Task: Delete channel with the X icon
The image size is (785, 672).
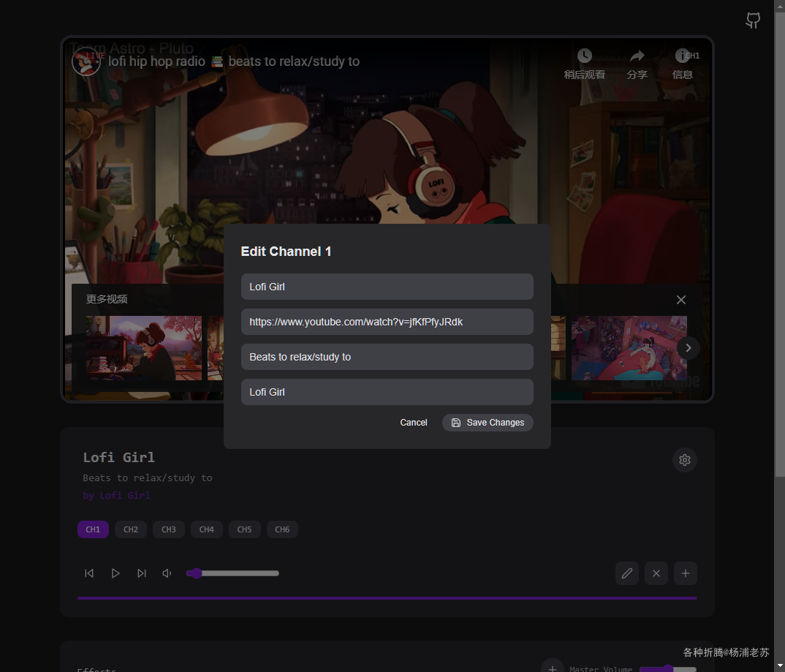Action: 656,573
